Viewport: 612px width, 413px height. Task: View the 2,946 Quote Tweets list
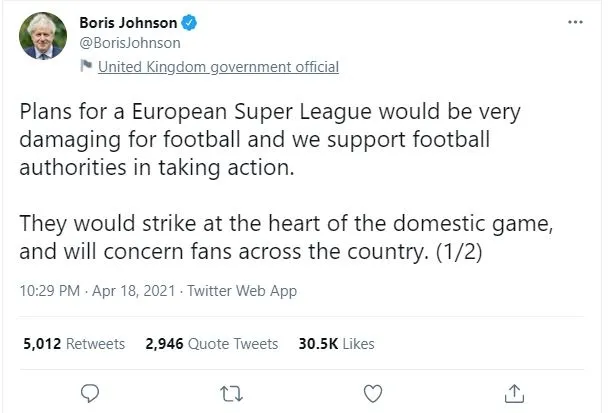point(211,343)
